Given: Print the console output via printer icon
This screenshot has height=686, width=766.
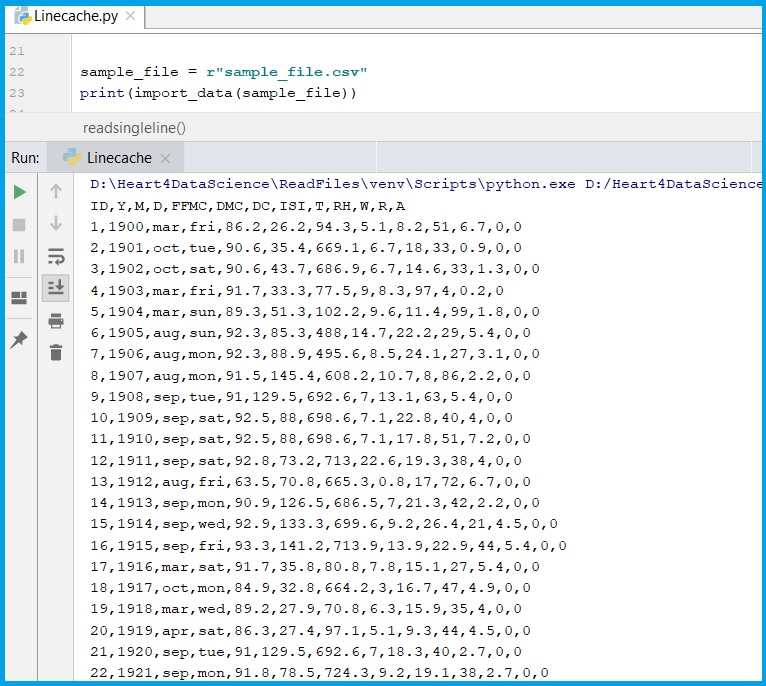Looking at the screenshot, I should click(x=56, y=320).
